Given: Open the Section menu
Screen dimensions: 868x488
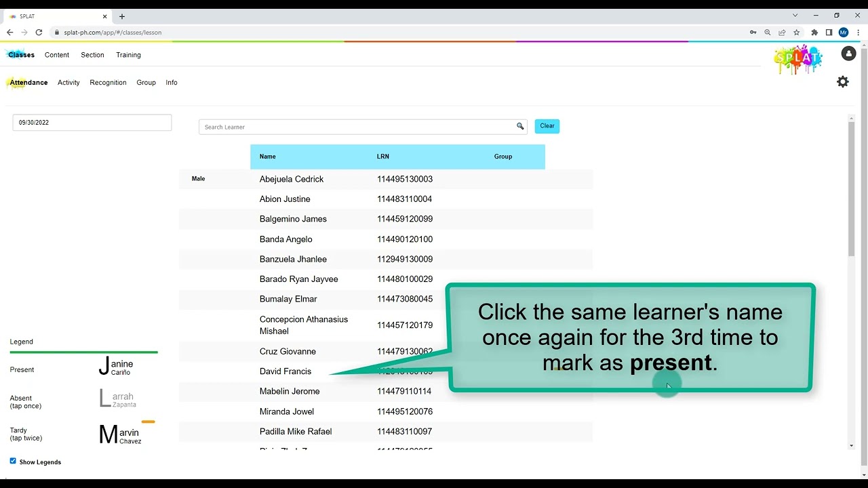Looking at the screenshot, I should [x=92, y=55].
